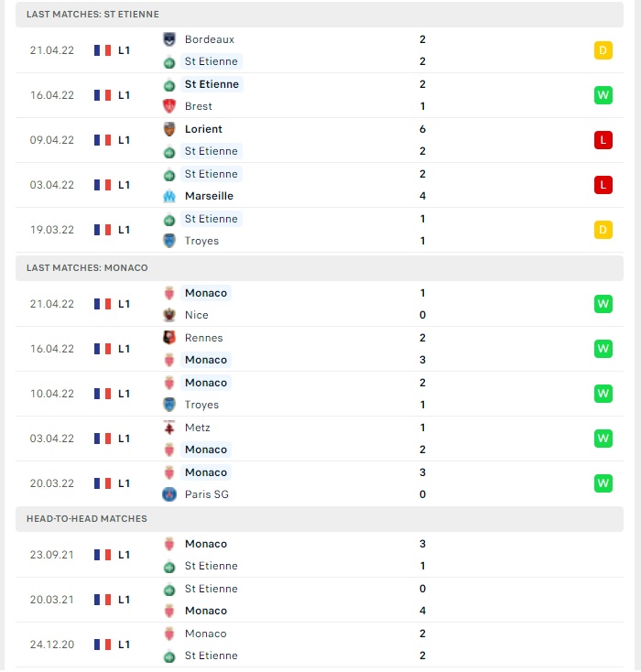Viewport: 641px width, 672px height.
Task: Click the Metz club crest icon
Action: (x=169, y=428)
